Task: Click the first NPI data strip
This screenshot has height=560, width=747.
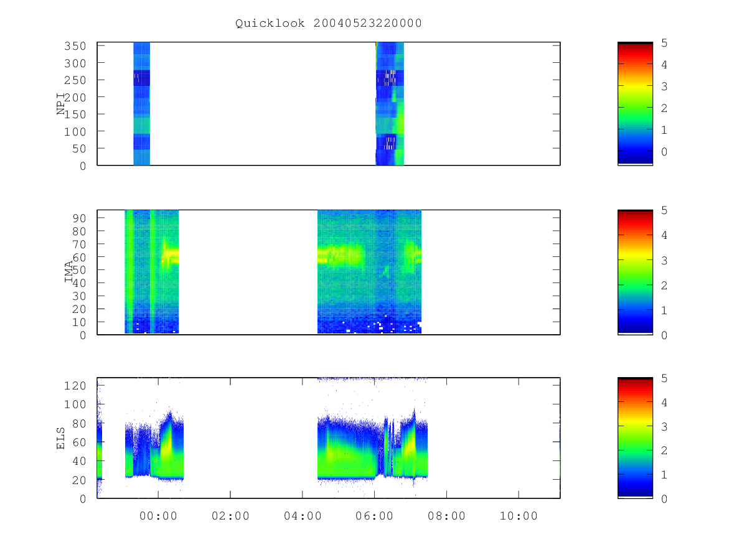Action: point(141,103)
